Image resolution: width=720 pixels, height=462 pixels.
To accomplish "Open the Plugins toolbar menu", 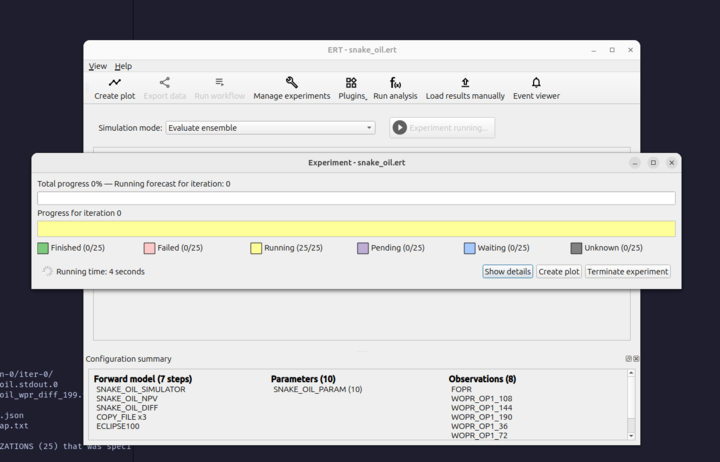I will [x=352, y=88].
